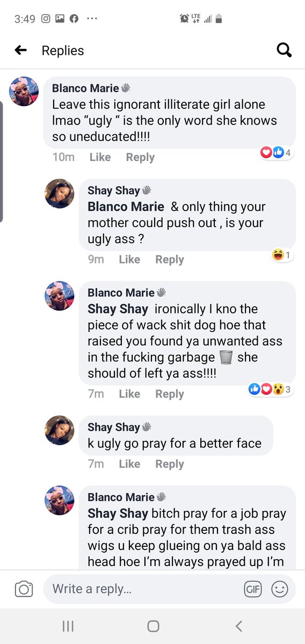Open Shay Shay's profile picture on 9m reply
The image size is (305, 644).
[60, 194]
